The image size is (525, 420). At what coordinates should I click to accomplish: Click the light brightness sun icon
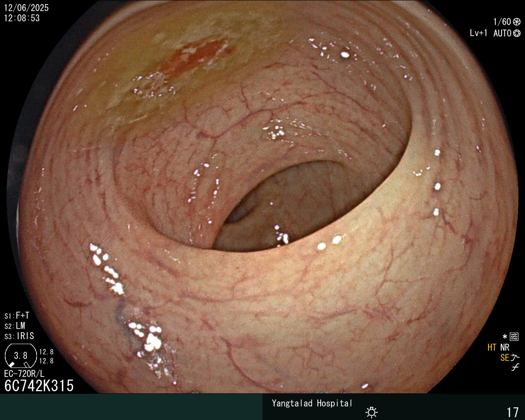tap(372, 412)
